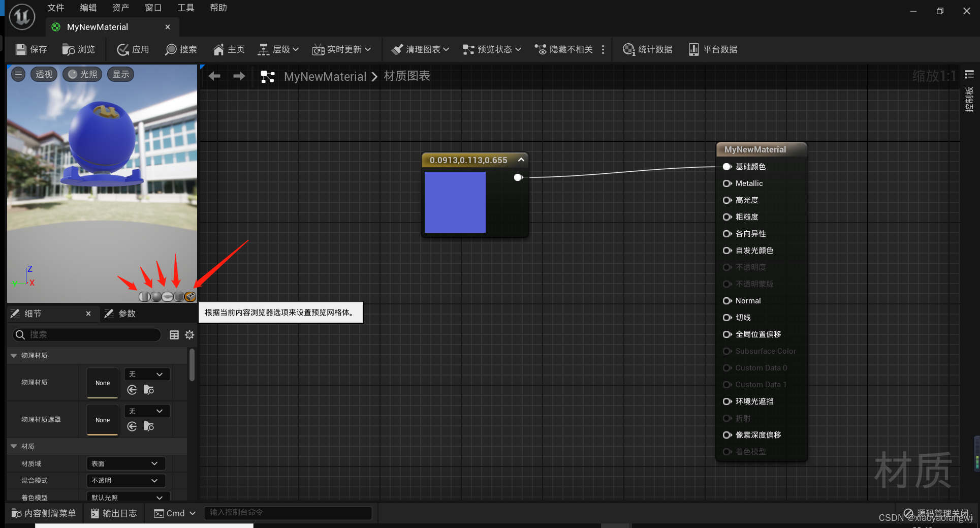Click the 显示 show viewport button
Viewport: 980px width, 528px height.
tap(121, 74)
